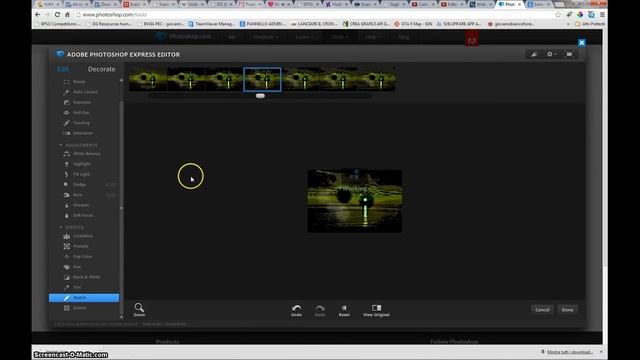
Task: Open the Altri Preferiti bookmarks folder
Action: click(590, 24)
